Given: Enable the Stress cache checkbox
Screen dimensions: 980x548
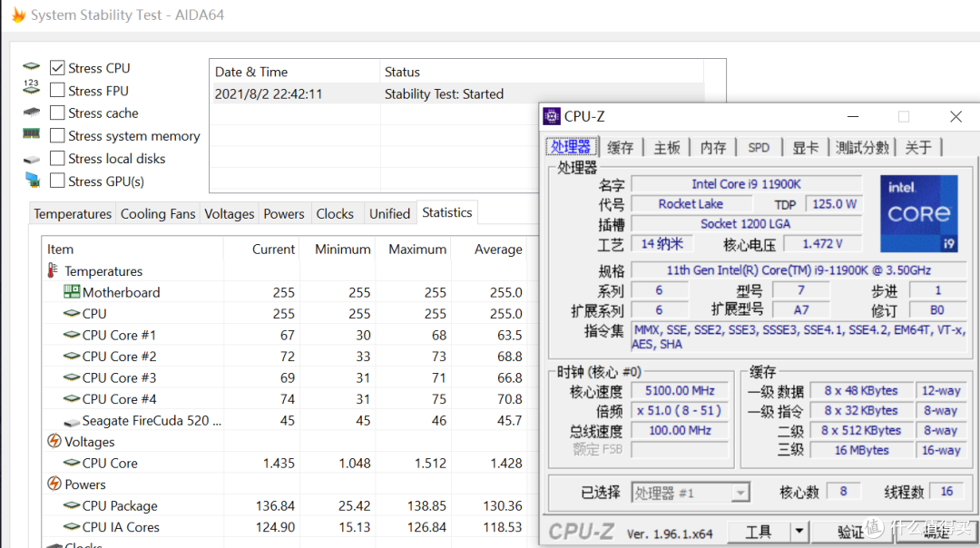Looking at the screenshot, I should coord(57,113).
